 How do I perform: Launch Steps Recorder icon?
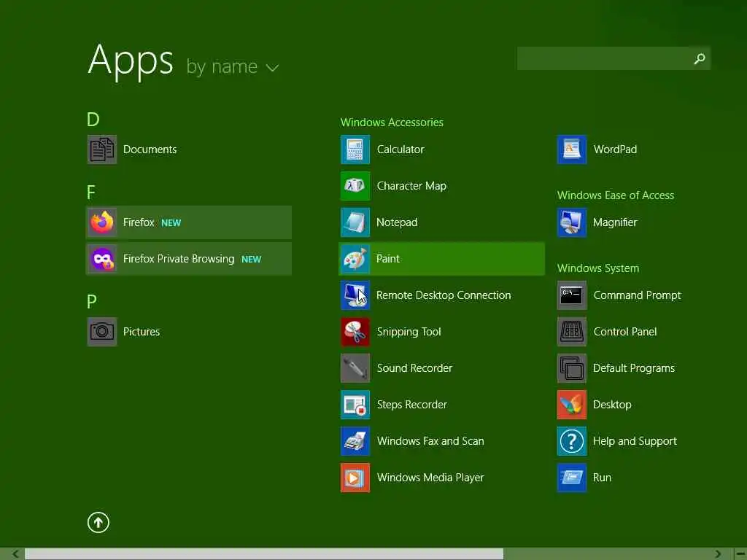355,405
